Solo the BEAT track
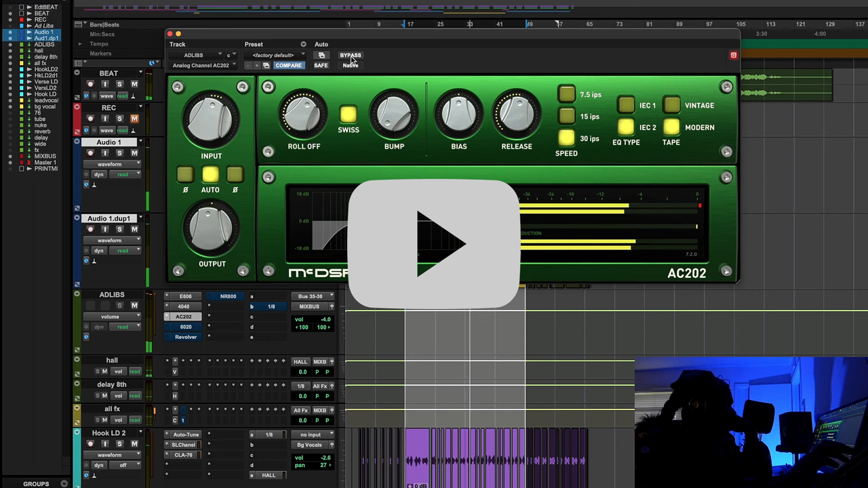The image size is (868, 488). [119, 84]
